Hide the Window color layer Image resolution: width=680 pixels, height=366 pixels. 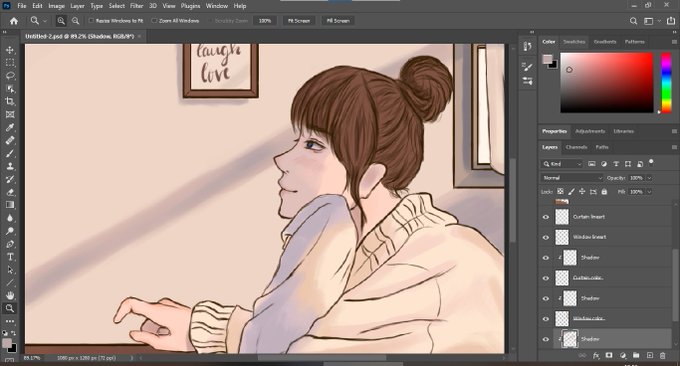pyautogui.click(x=546, y=319)
